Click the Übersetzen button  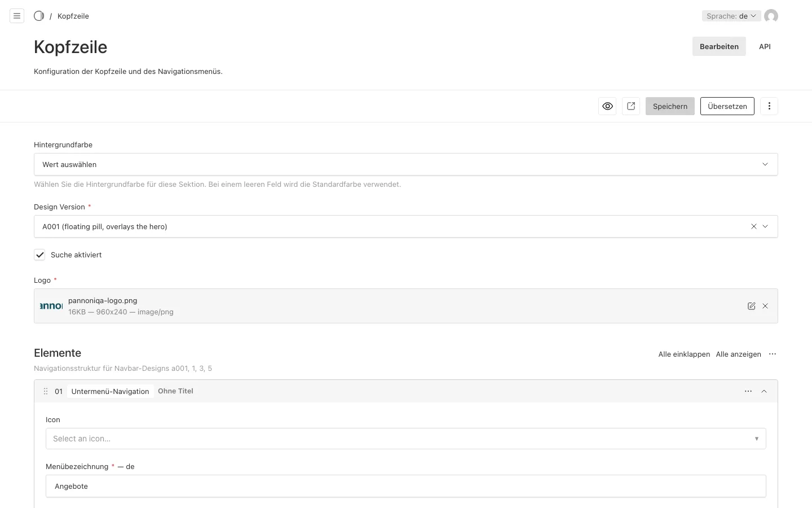tap(727, 106)
